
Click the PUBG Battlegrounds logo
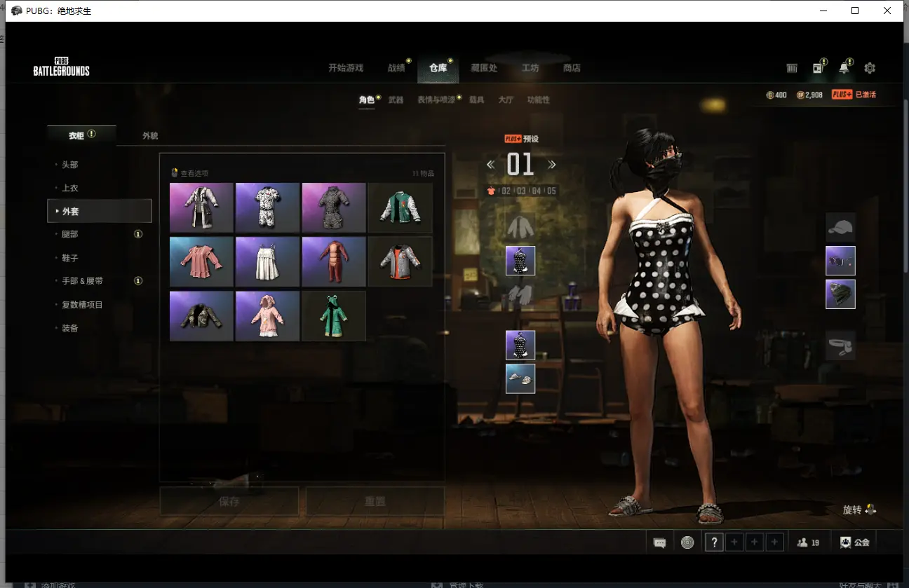coord(62,66)
